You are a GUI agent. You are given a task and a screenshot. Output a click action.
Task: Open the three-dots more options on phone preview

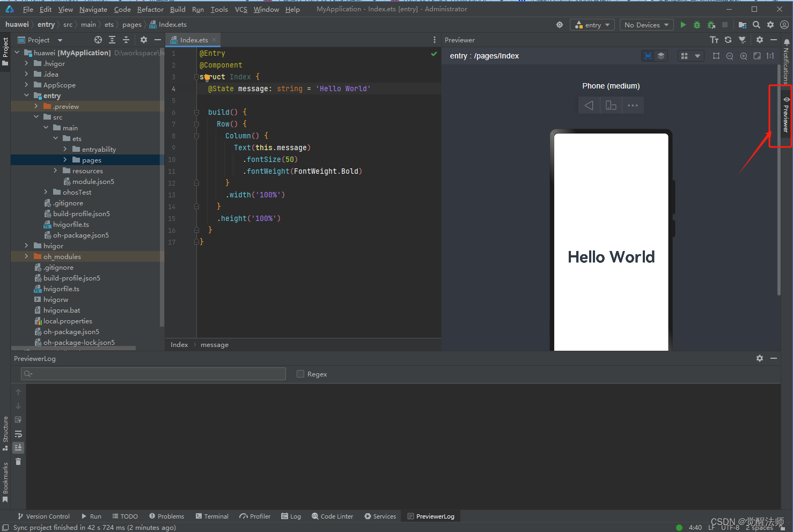633,105
